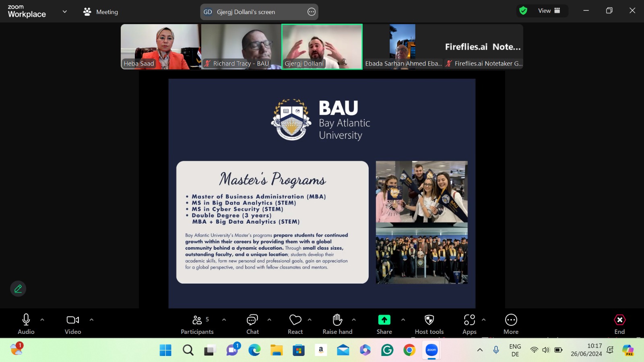Expand audio options arrow next to Audio
This screenshot has height=362, width=644.
pos(42,320)
